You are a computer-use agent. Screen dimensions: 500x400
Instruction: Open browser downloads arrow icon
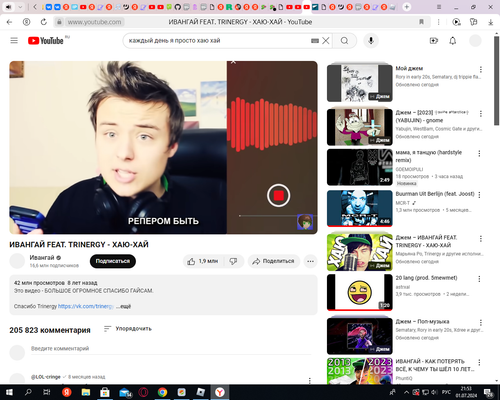(x=490, y=22)
